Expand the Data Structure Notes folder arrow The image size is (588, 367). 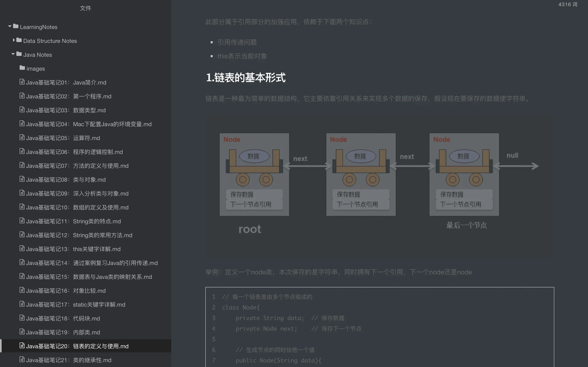14,40
